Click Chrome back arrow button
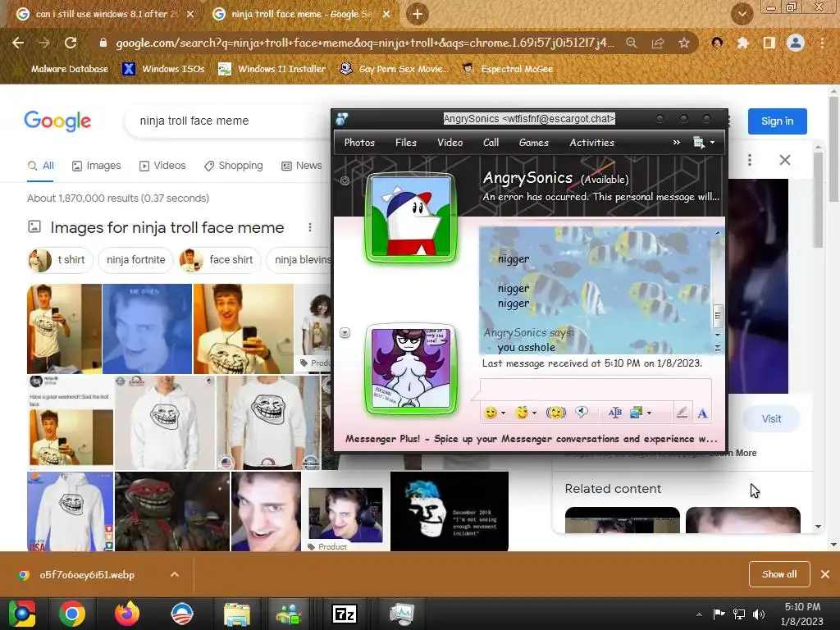The image size is (840, 630). pos(18,43)
